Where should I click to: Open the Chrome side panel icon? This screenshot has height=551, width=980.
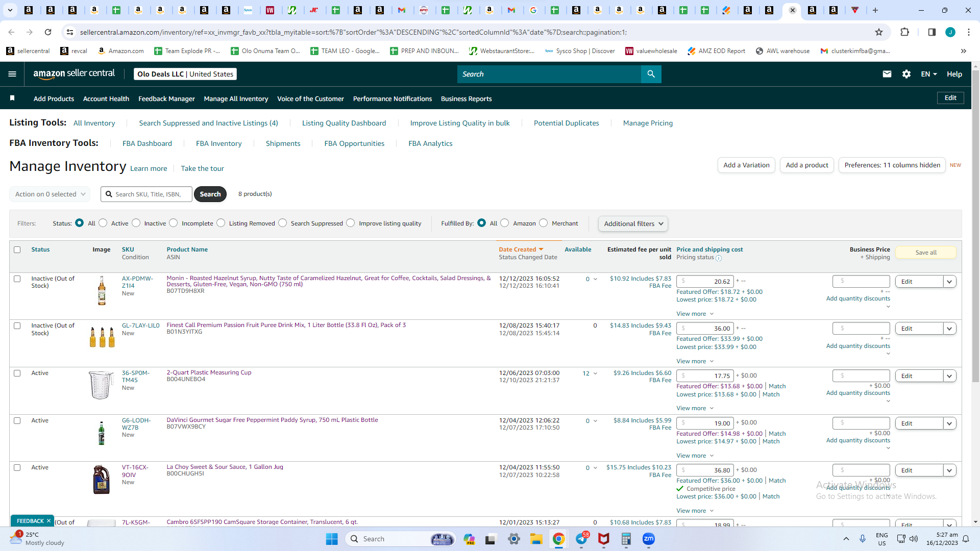[932, 32]
